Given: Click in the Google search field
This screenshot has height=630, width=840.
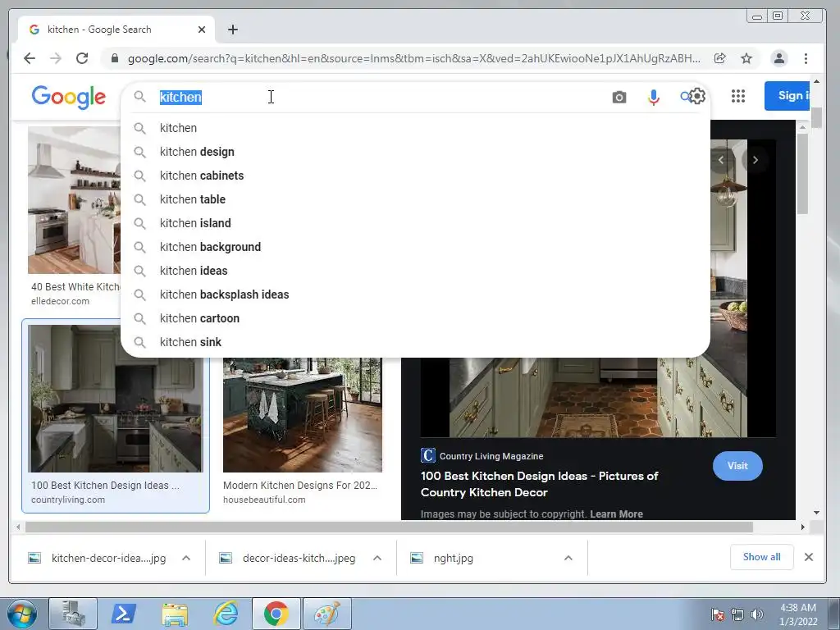Looking at the screenshot, I should click(375, 97).
